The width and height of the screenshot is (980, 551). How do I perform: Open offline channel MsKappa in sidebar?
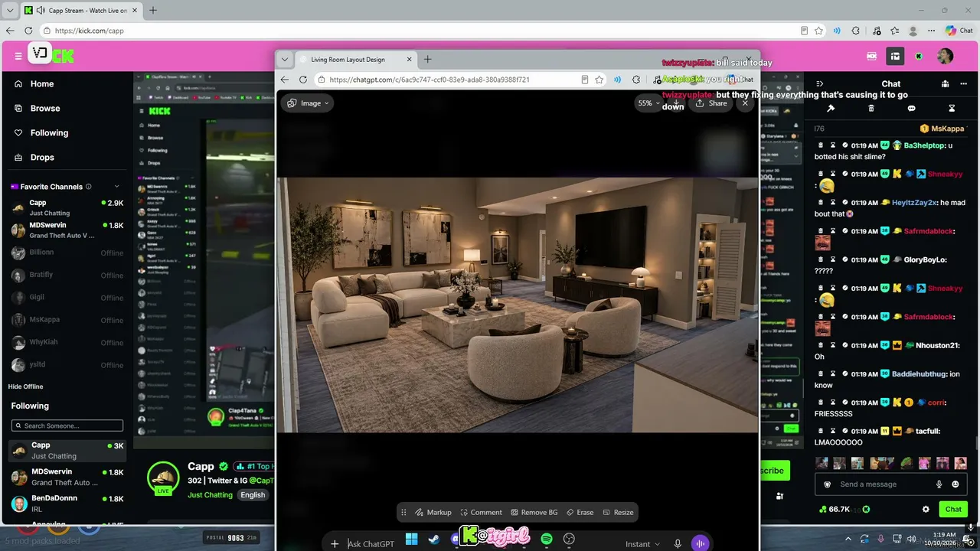coord(67,320)
